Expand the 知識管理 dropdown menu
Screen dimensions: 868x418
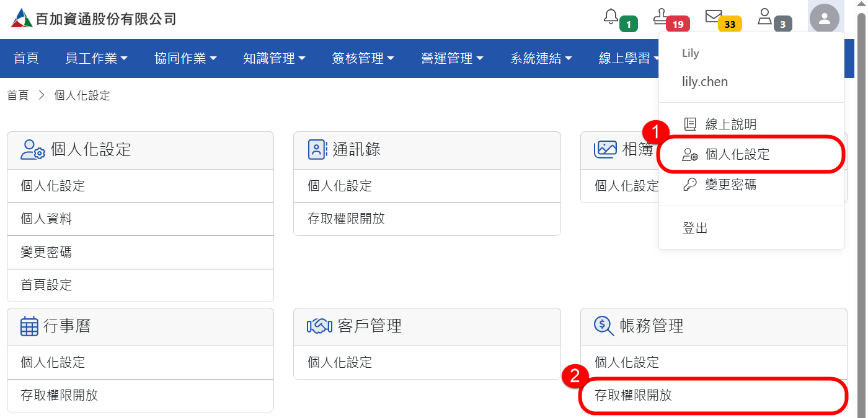click(275, 58)
